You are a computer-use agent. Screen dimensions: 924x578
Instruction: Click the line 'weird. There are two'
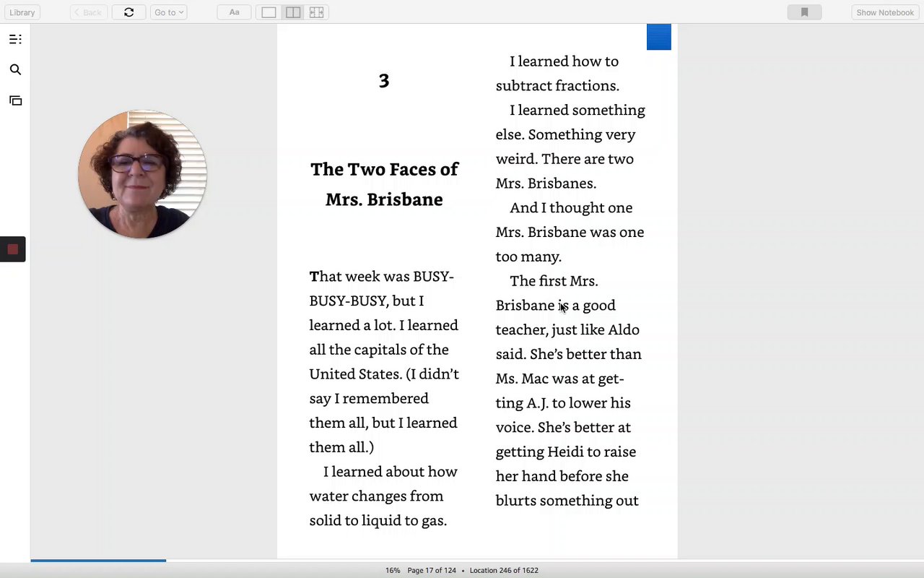tap(565, 159)
